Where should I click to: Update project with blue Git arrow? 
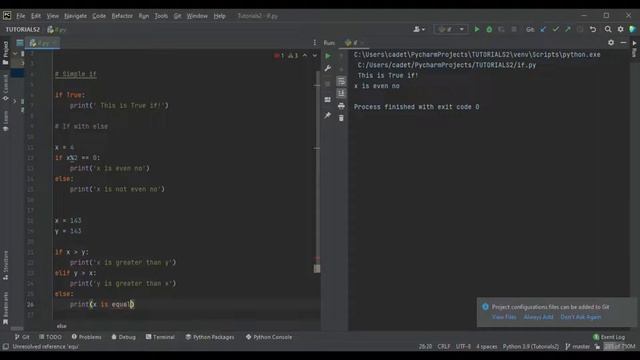coord(543,29)
